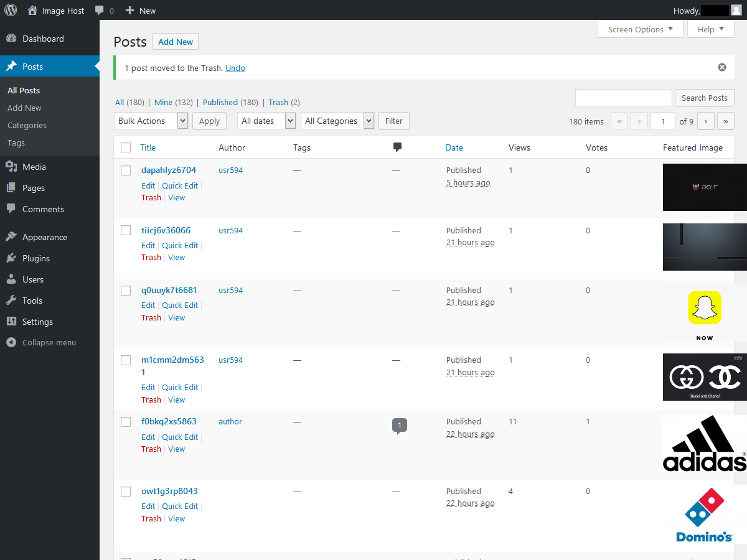The height and width of the screenshot is (560, 747).
Task: Click Undo link in the trash notice
Action: coord(235,68)
